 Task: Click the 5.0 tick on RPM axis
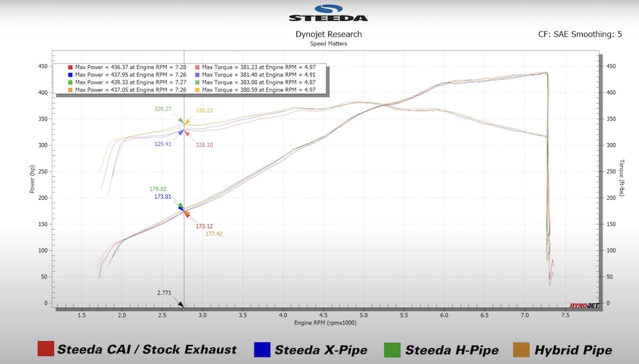(364, 315)
